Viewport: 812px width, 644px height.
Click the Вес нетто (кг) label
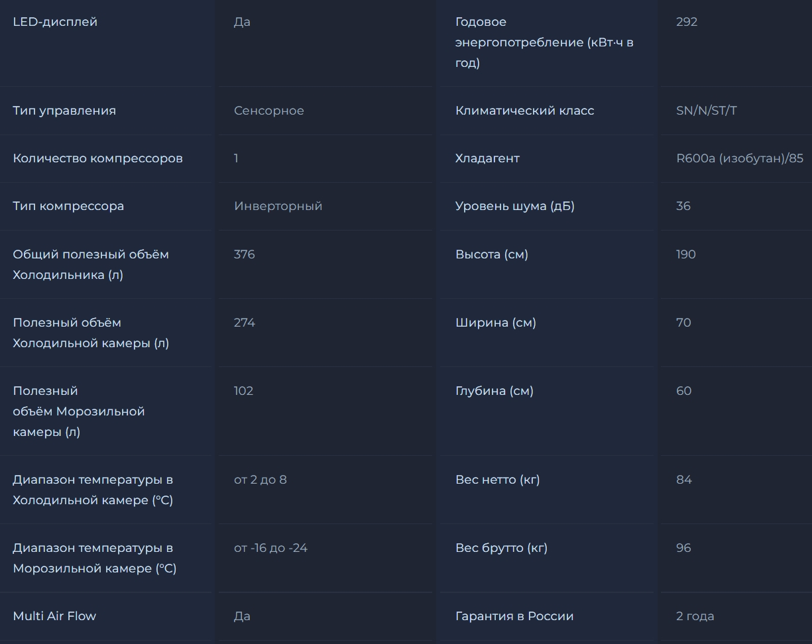click(x=498, y=480)
